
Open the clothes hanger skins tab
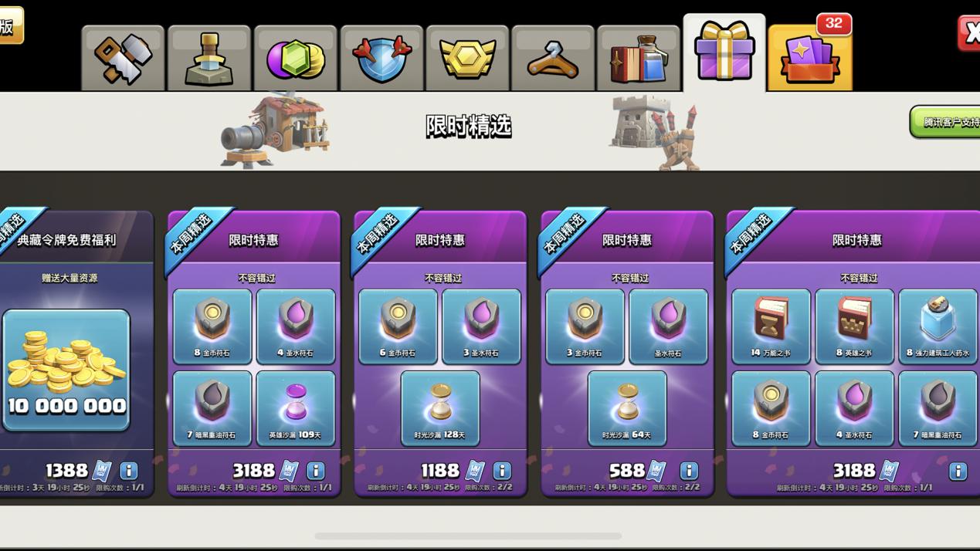(553, 59)
